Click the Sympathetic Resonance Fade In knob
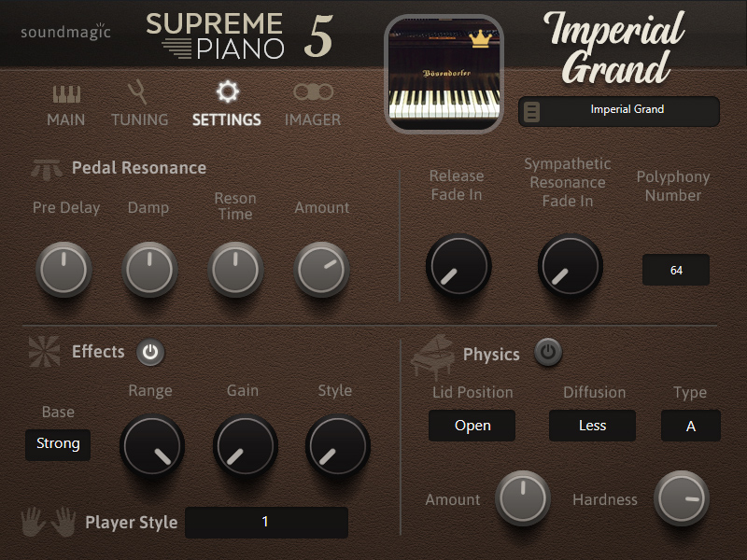This screenshot has height=560, width=747. pyautogui.click(x=571, y=266)
